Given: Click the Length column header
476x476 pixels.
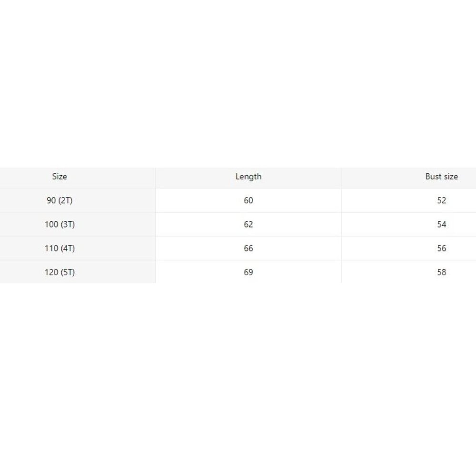Looking at the screenshot, I should [x=248, y=177].
